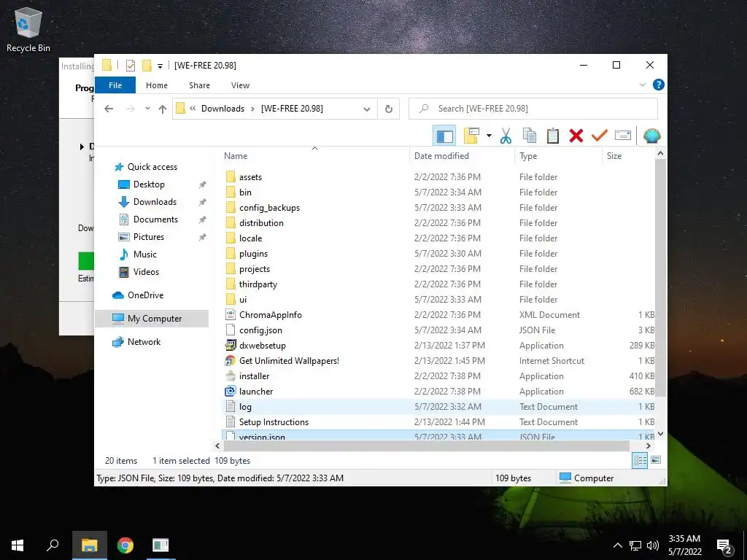The image size is (747, 560).
Task: Click Downloads in the address breadcrumb
Action: coord(222,109)
